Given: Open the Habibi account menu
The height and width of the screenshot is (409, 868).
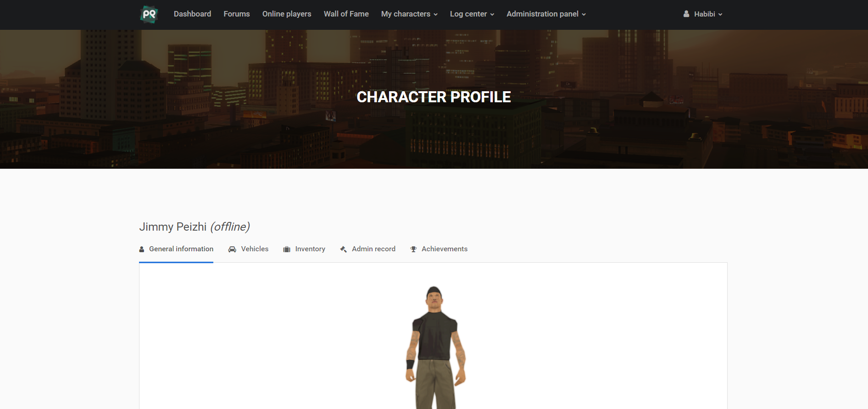Looking at the screenshot, I should 703,14.
